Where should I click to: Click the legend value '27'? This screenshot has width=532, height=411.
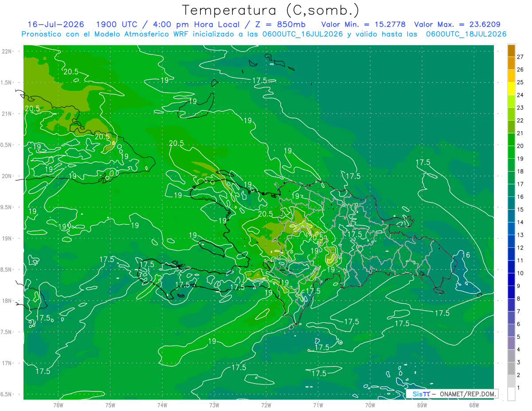point(520,57)
